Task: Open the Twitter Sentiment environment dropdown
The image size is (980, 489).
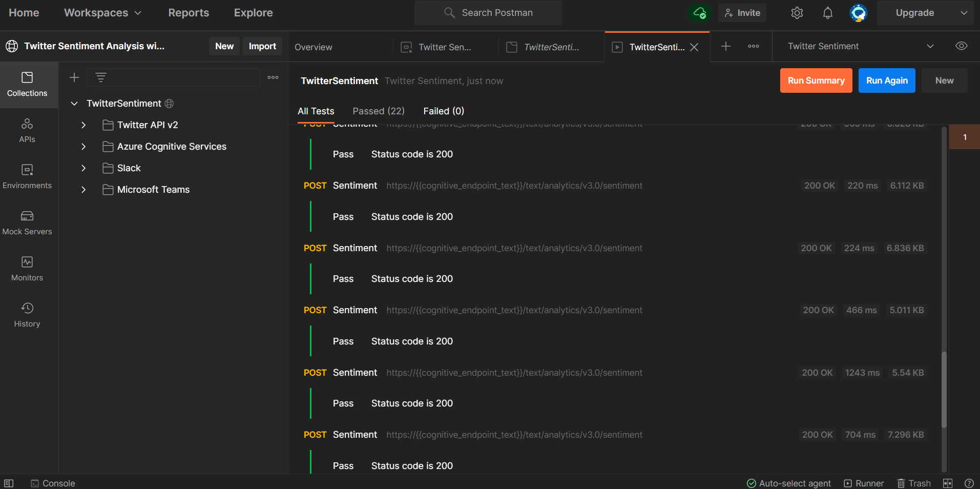Action: pyautogui.click(x=861, y=46)
